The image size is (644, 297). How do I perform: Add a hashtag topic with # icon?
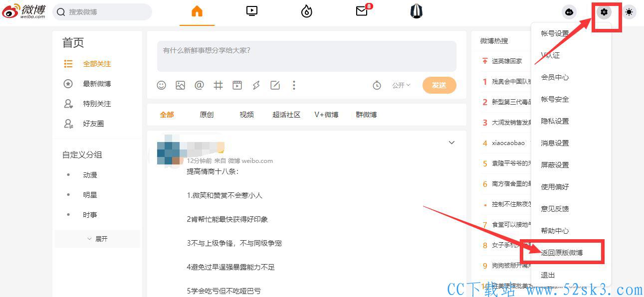pos(218,85)
